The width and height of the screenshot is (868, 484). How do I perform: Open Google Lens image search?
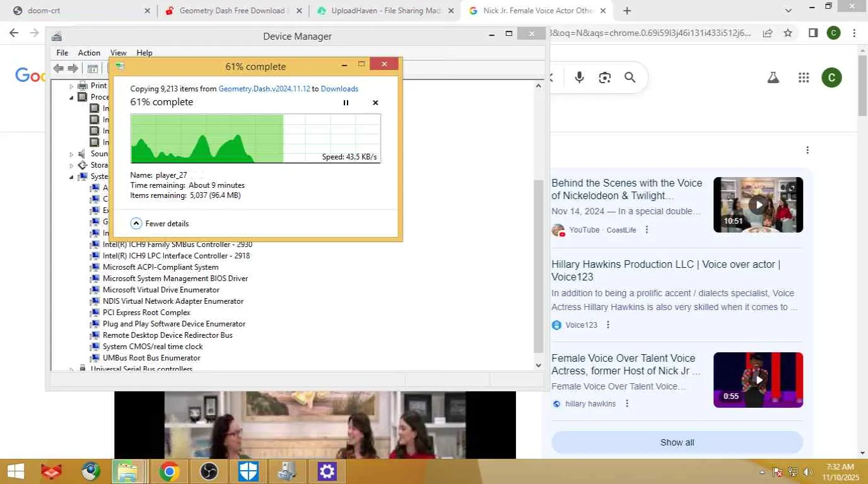(605, 78)
